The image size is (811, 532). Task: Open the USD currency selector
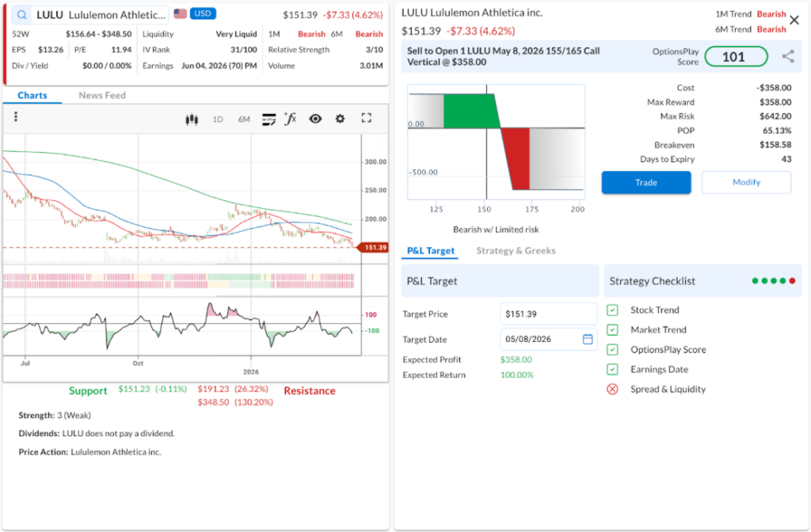[x=202, y=14]
